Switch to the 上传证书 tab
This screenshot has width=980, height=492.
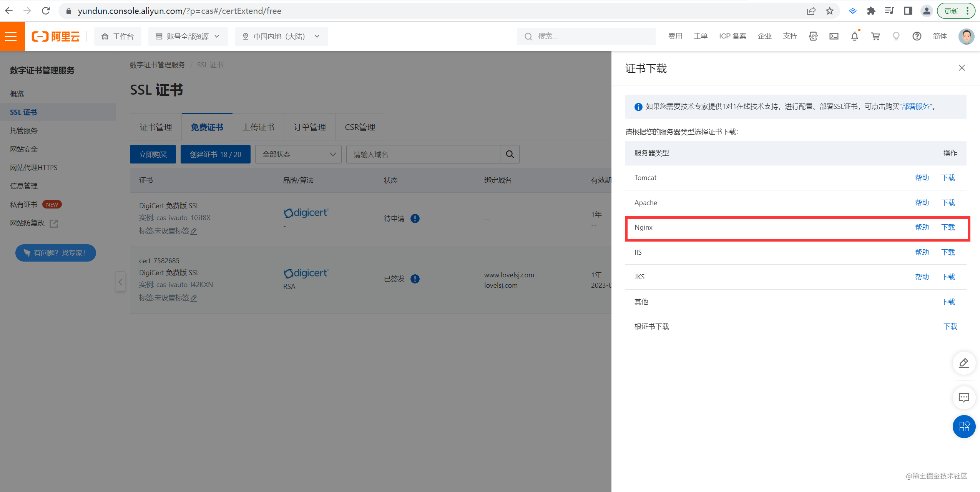point(258,127)
